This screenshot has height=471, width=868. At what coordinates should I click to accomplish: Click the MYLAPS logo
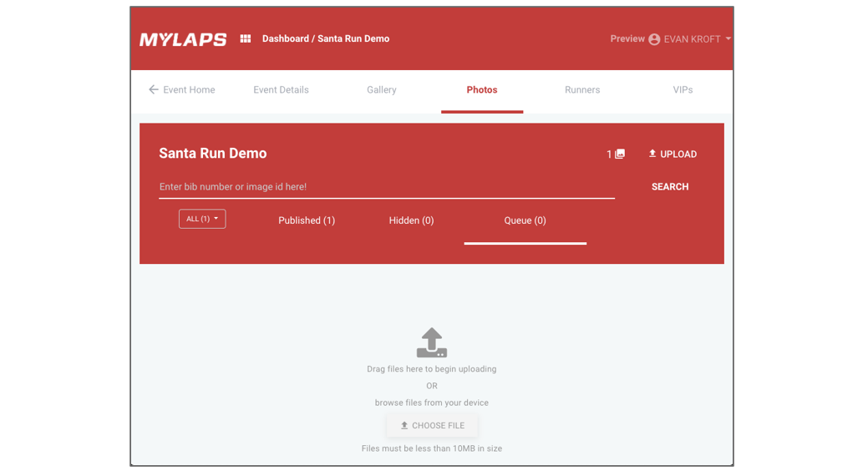(183, 39)
